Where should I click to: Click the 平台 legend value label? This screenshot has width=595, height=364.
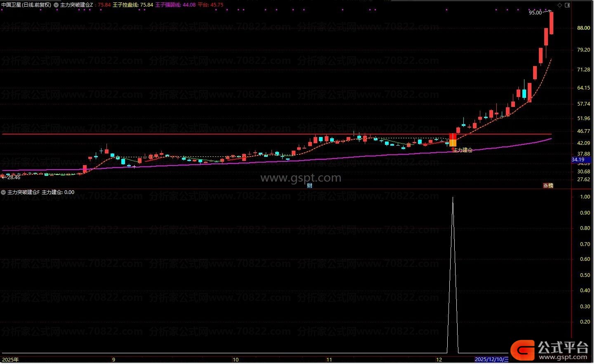(210, 5)
